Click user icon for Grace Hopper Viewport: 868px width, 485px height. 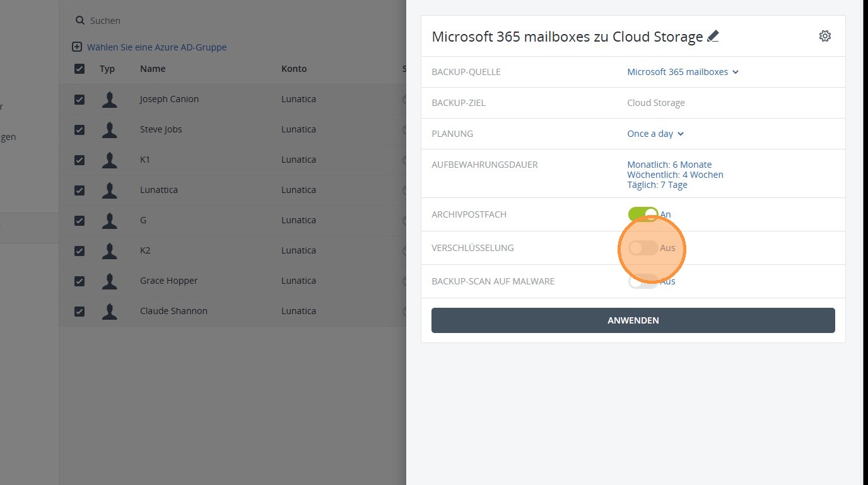pos(110,281)
